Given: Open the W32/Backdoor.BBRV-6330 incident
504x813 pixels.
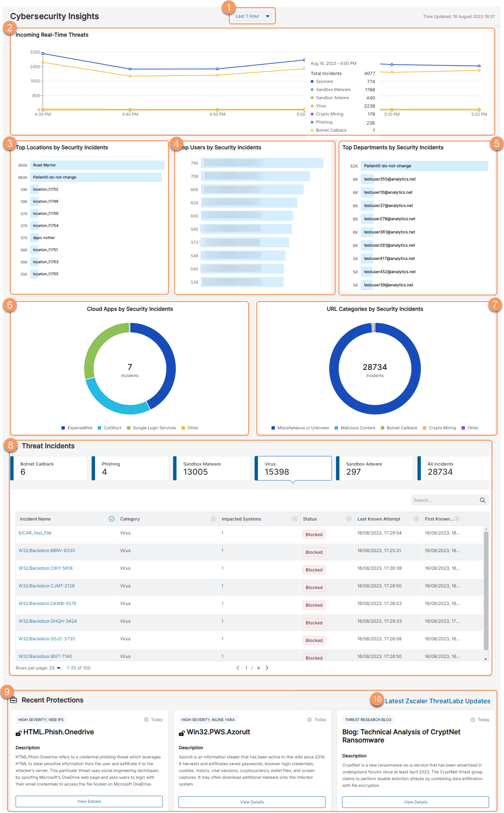Looking at the screenshot, I should (47, 551).
